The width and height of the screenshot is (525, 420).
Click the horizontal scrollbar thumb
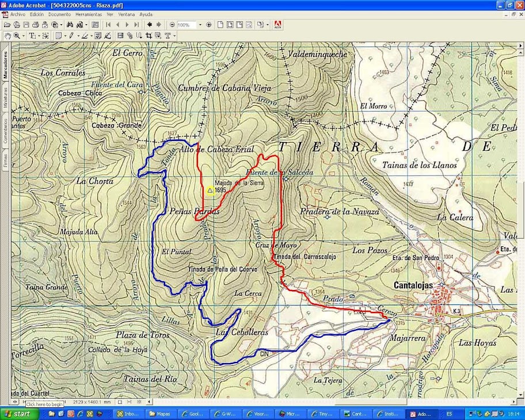click(x=371, y=401)
